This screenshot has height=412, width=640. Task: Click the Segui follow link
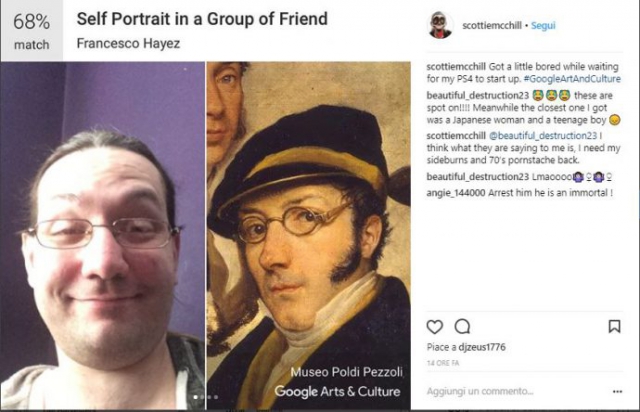tap(543, 25)
